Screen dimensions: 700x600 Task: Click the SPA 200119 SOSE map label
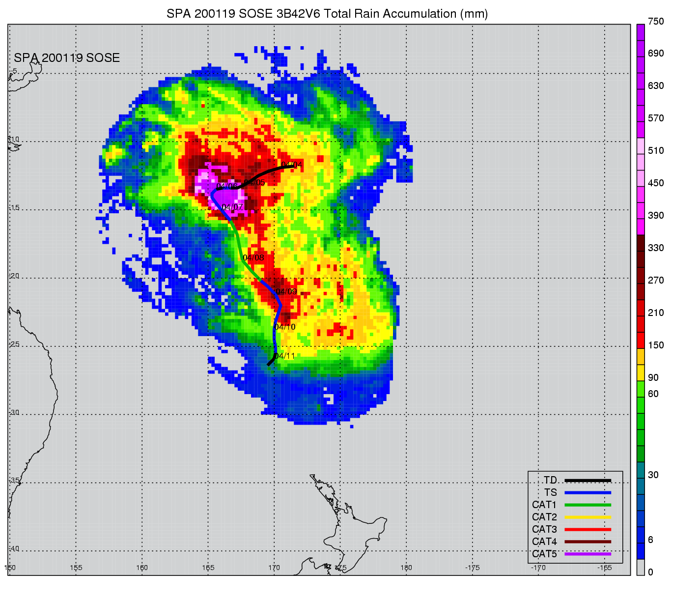(67, 58)
